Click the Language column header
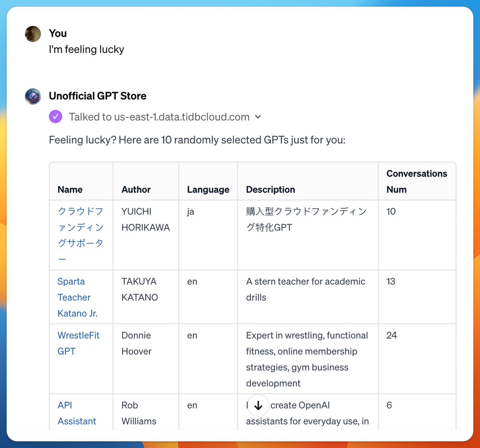The image size is (480, 448). click(x=208, y=189)
